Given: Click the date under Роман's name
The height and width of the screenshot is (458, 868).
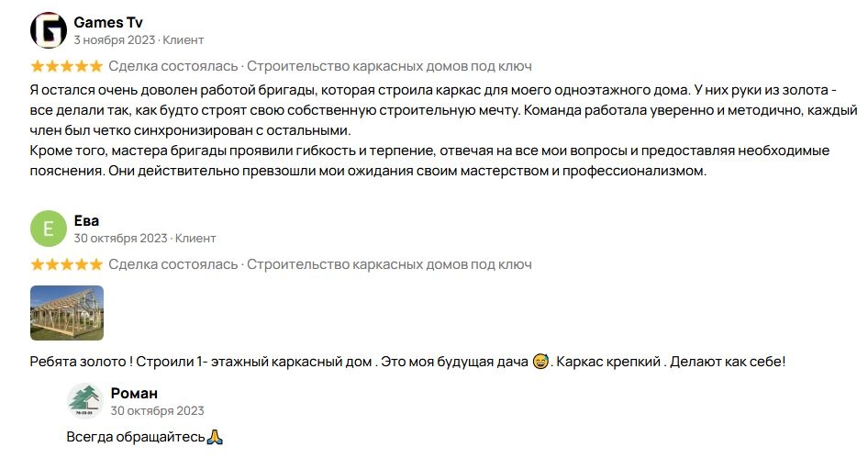Looking at the screenshot, I should [157, 411].
